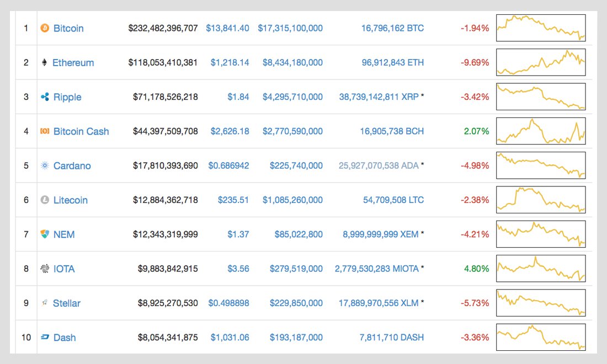The image size is (607, 364).
Task: Click the Stellar rocket logo icon
Action: coord(45,303)
